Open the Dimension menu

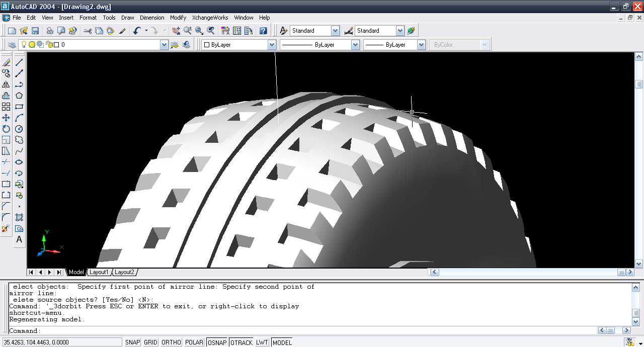point(152,18)
